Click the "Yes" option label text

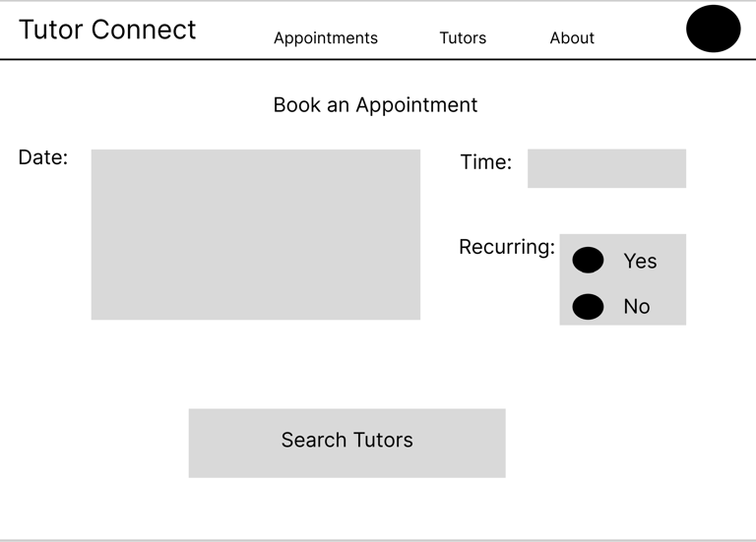(640, 261)
